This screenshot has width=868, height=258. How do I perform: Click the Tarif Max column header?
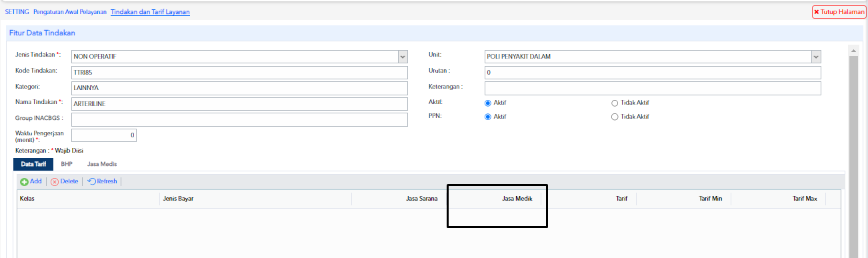pos(779,199)
